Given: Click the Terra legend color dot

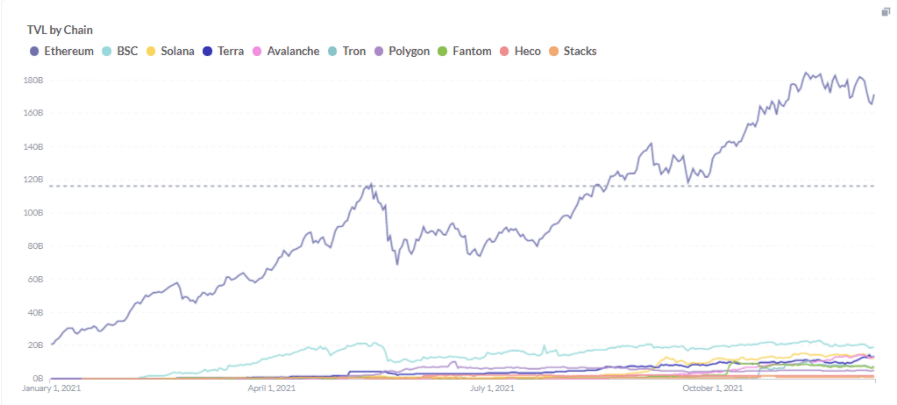Looking at the screenshot, I should (208, 50).
